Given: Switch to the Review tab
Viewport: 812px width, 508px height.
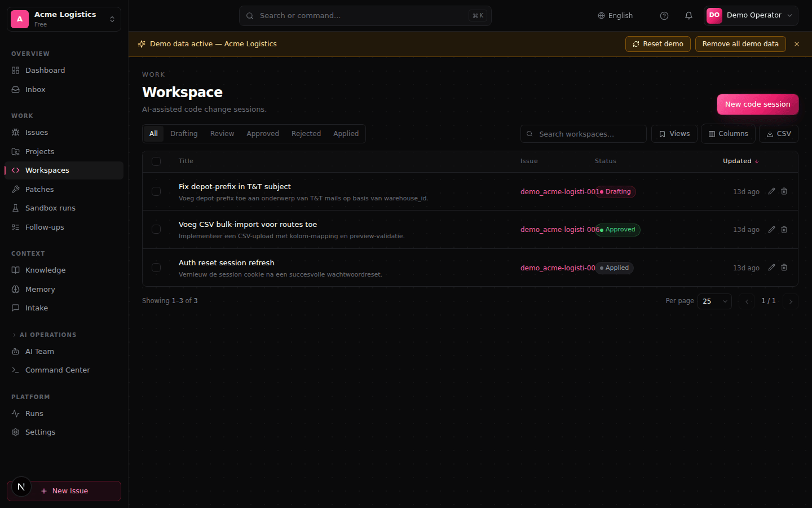Looking at the screenshot, I should tap(222, 134).
